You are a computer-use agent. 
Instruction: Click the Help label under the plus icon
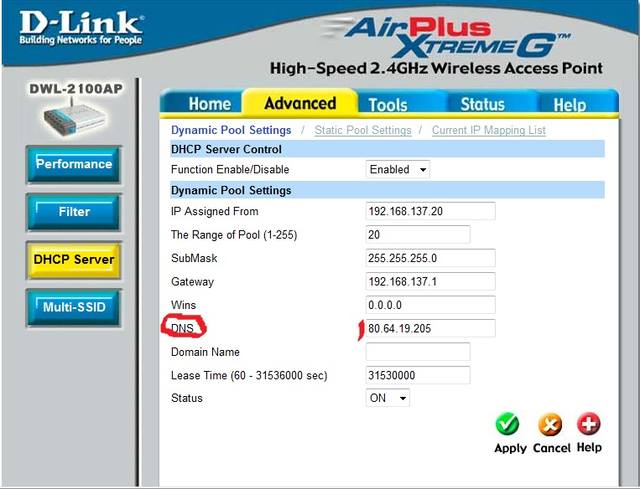(x=589, y=447)
